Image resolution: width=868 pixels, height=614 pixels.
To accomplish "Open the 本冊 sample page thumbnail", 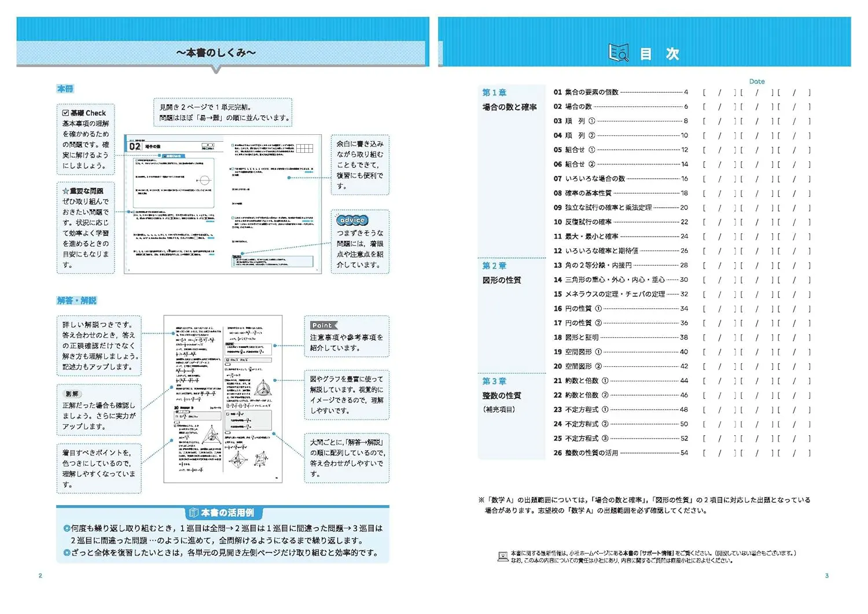I will click(x=223, y=204).
